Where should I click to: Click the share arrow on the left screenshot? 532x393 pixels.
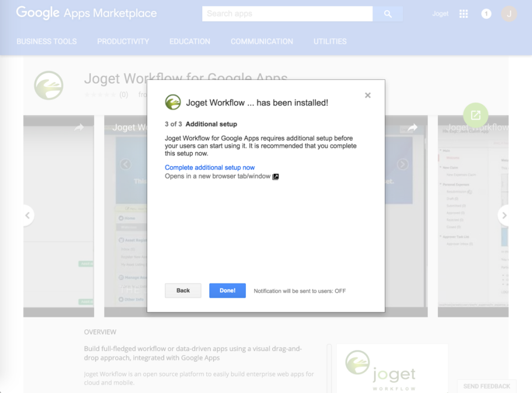point(79,128)
